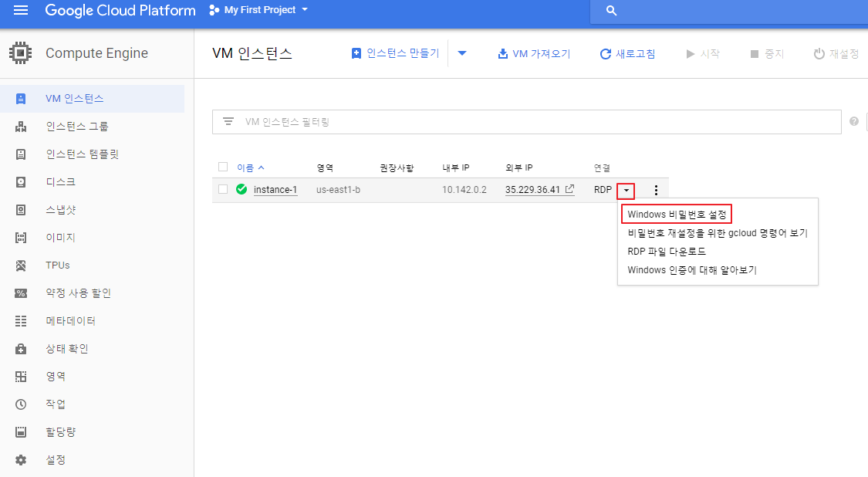Choose RDP 파일 다운로드 menu entry
Viewport: 868px width, 477px height.
(667, 252)
